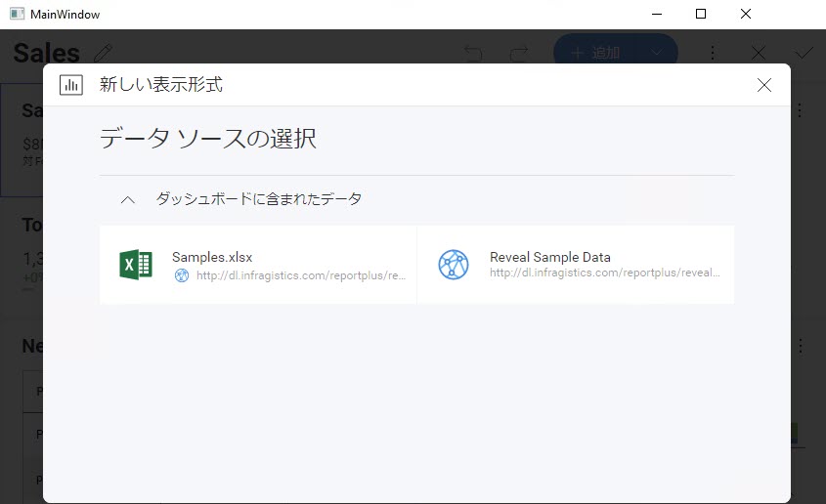Click the pencil edit icon beside Sales
This screenshot has height=504, width=826.
pyautogui.click(x=104, y=53)
